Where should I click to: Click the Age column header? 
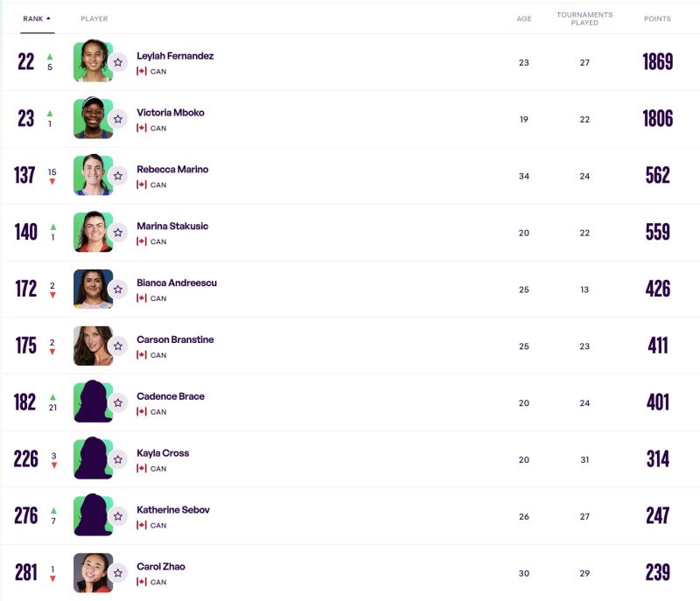click(524, 18)
